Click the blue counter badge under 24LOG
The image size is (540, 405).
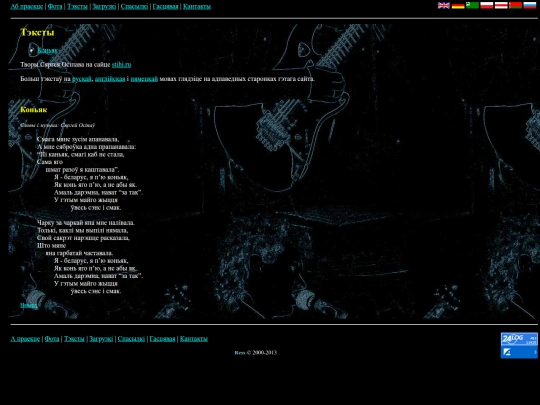[519, 352]
